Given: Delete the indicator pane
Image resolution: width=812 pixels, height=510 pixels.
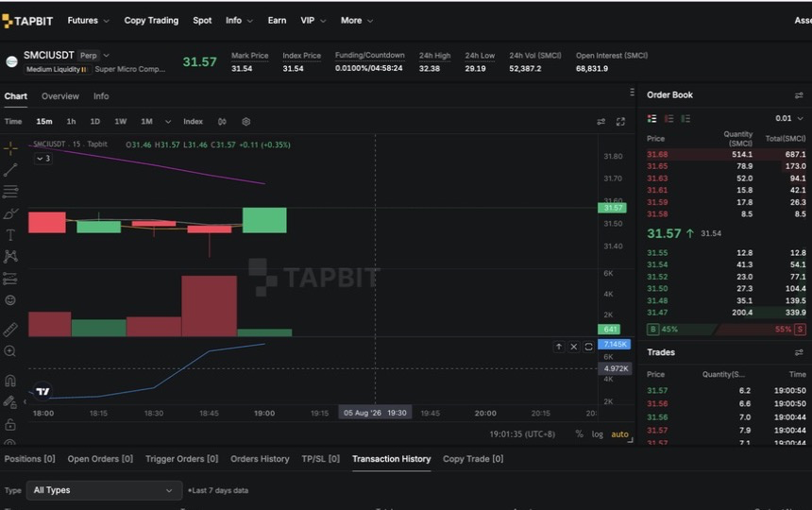Looking at the screenshot, I should [574, 347].
